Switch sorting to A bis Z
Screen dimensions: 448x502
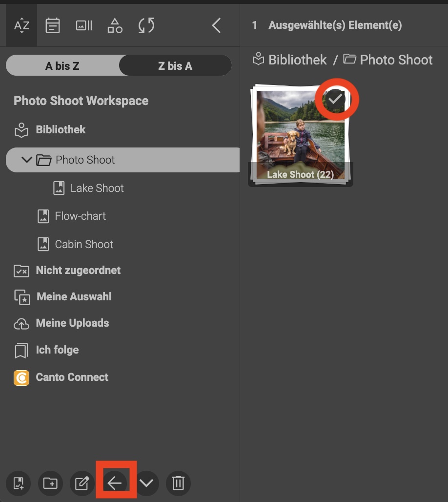click(62, 66)
